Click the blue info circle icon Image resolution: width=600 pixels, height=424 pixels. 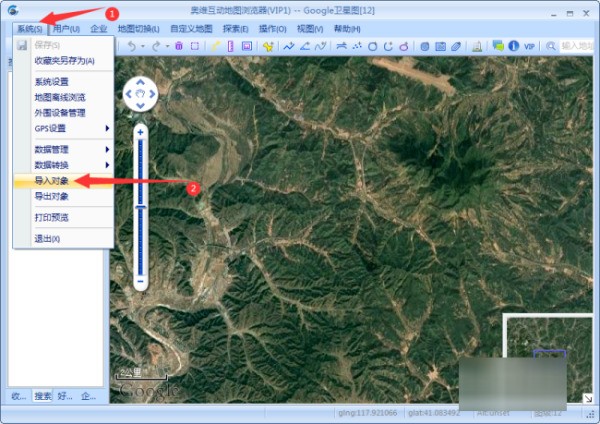click(513, 46)
